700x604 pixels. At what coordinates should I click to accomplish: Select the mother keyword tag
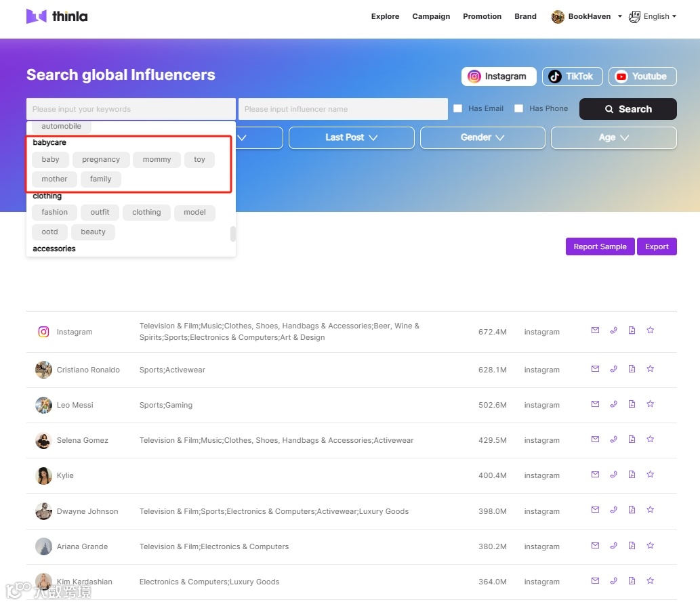point(54,179)
